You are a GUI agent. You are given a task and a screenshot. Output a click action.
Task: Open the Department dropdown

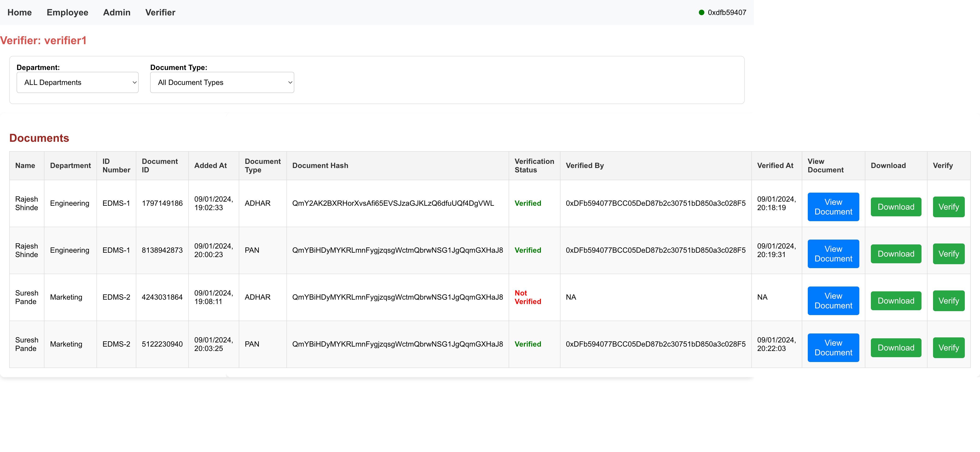pyautogui.click(x=77, y=82)
